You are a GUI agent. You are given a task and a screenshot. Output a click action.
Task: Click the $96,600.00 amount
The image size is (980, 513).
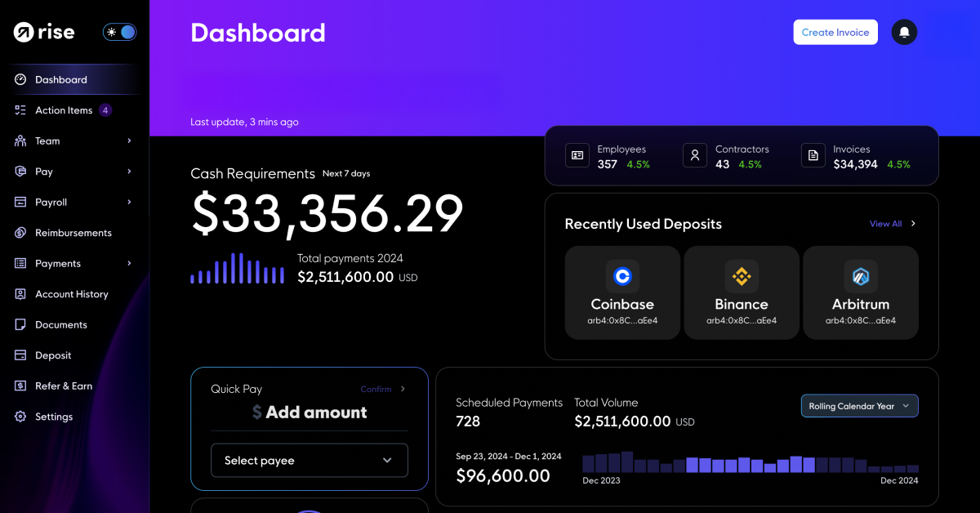tap(503, 475)
